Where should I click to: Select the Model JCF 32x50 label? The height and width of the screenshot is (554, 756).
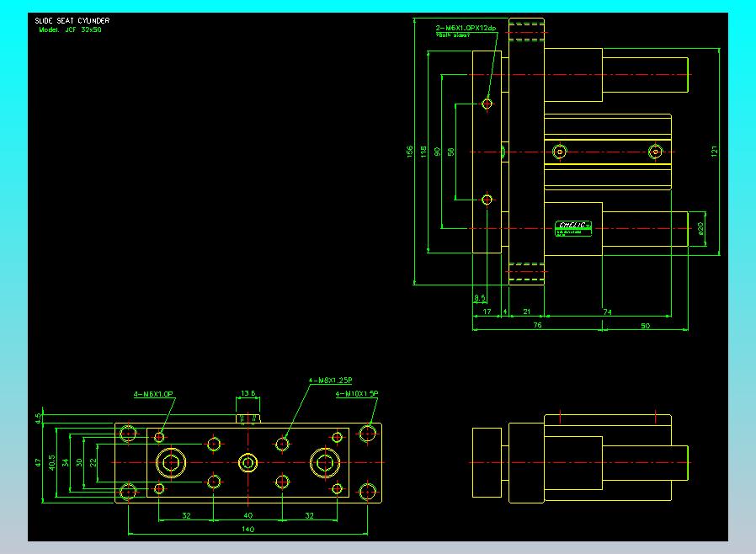pos(69,29)
